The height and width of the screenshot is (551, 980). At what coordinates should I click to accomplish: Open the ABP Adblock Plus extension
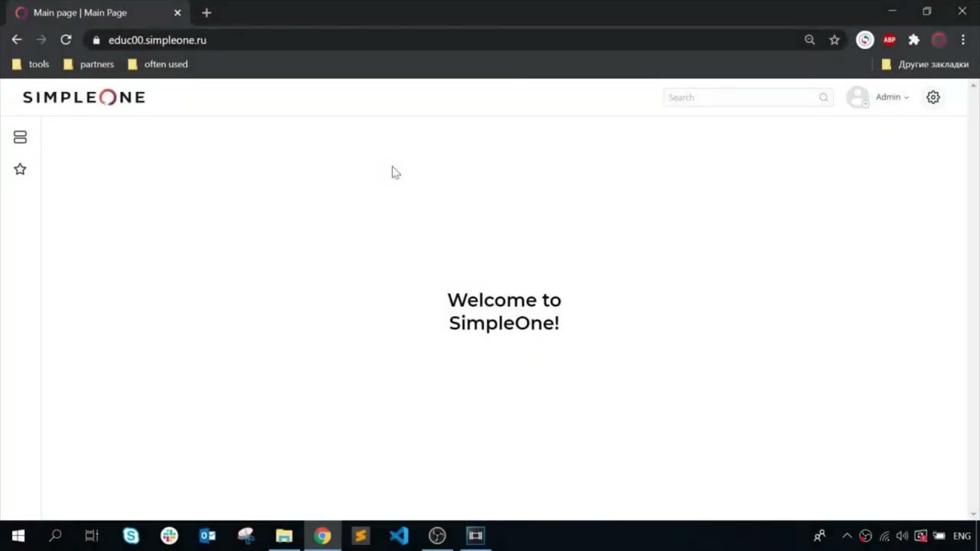coord(890,40)
